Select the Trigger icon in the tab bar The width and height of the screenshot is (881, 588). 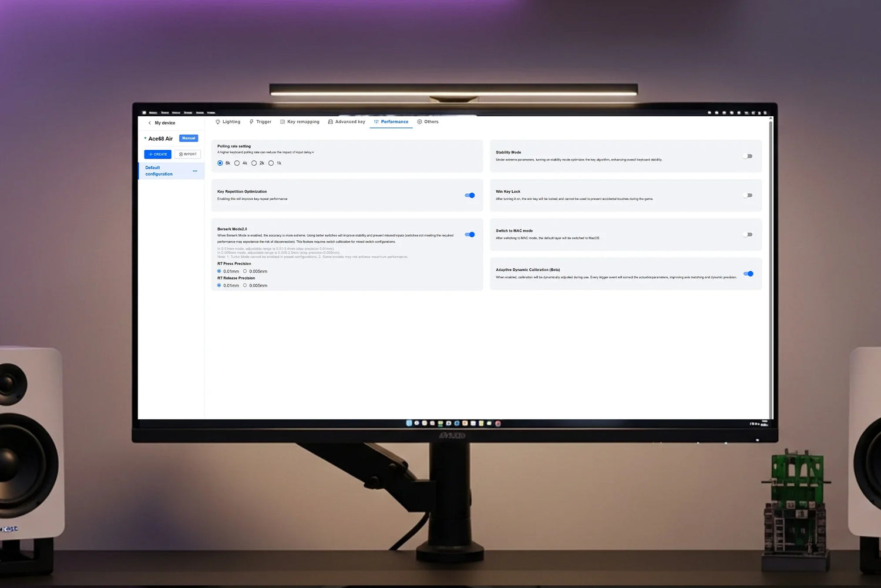[253, 122]
